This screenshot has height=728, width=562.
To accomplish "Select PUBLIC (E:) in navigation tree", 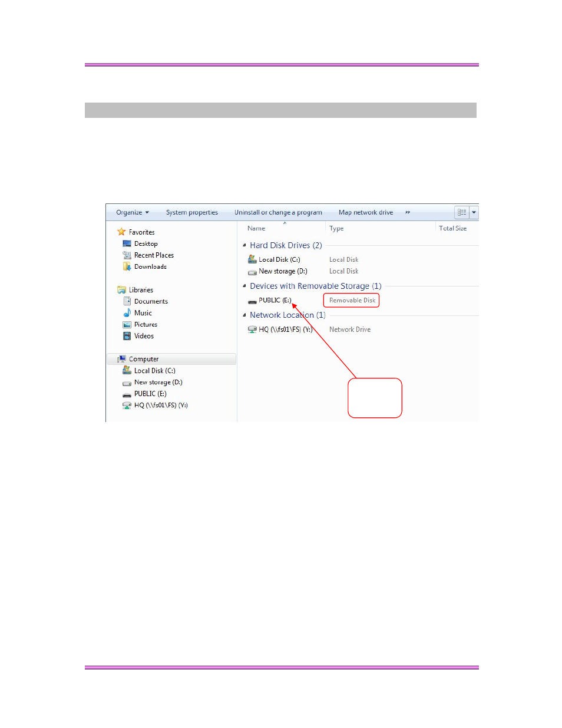I will point(151,394).
